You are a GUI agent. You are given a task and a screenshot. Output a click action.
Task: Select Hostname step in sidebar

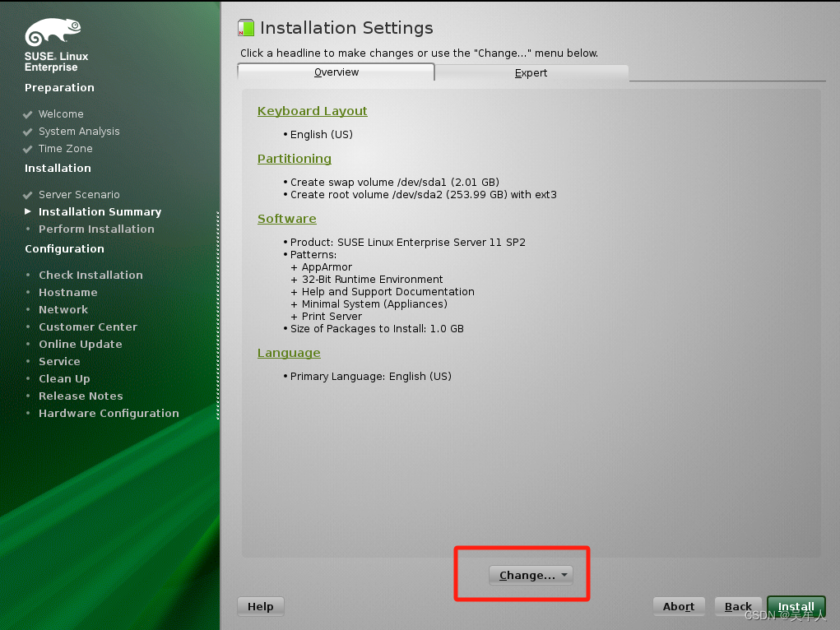point(68,293)
